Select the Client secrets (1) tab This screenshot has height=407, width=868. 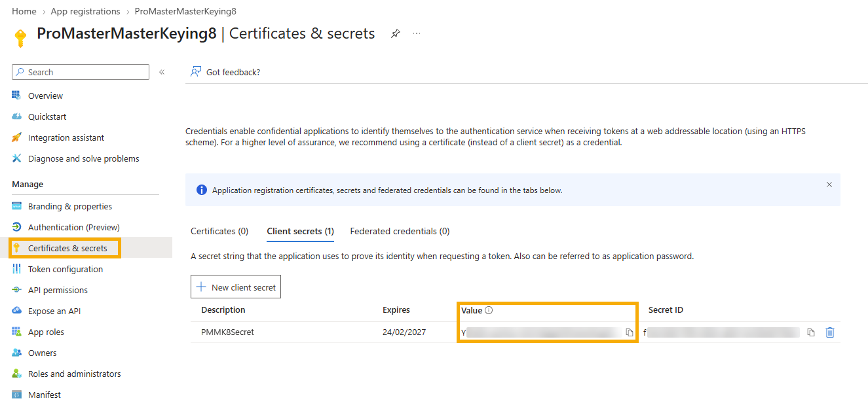point(300,231)
